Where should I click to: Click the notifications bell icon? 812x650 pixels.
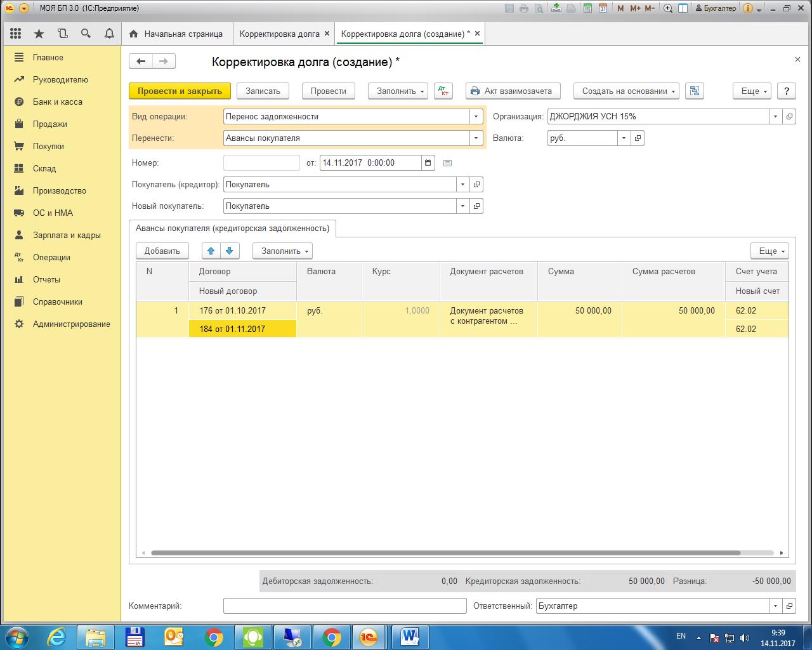[109, 34]
